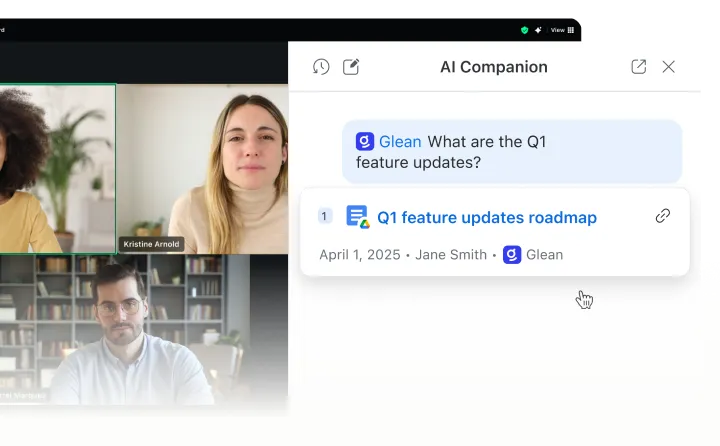
Task: Close the AI Companion panel
Action: (668, 67)
